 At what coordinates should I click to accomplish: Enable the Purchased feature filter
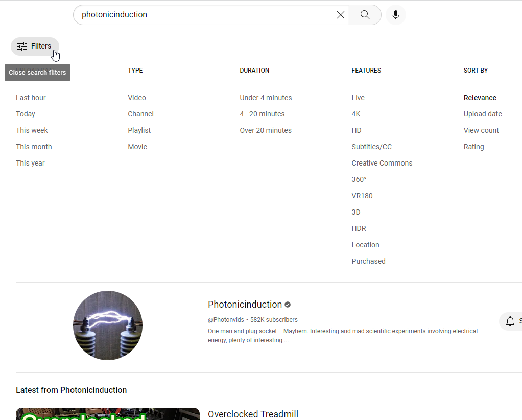point(368,261)
